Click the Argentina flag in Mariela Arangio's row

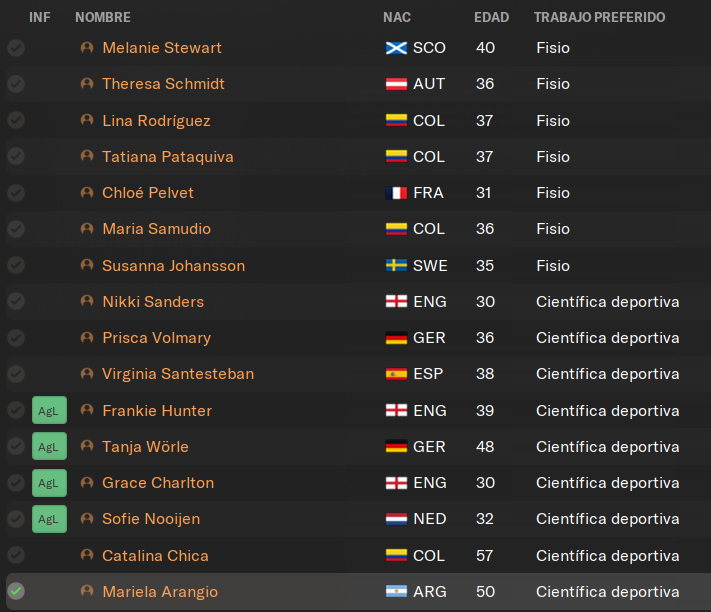click(396, 592)
